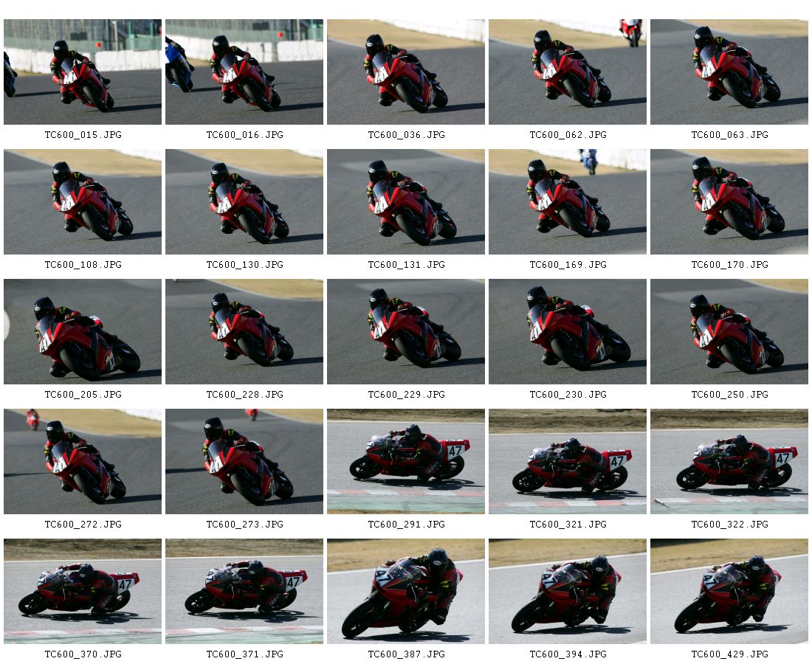Click the TC600_229.JPG thumbnail

point(405,332)
